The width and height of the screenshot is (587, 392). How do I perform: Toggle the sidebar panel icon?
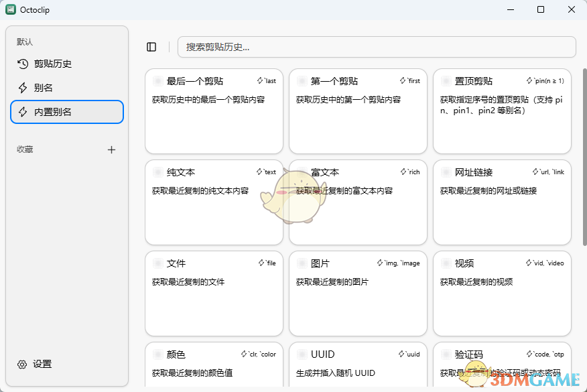click(151, 47)
